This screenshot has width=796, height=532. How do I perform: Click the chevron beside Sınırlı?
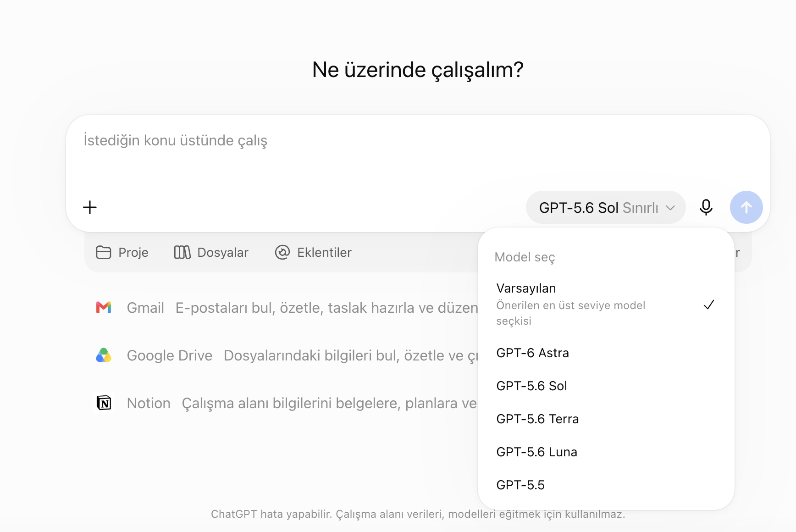pos(670,208)
